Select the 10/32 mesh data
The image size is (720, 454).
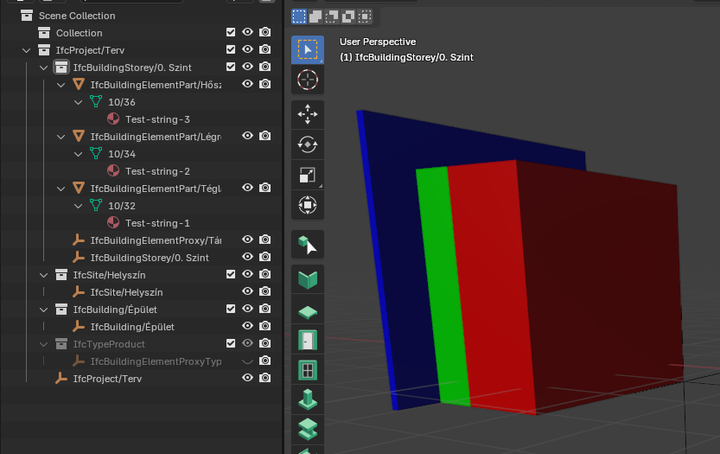coord(122,206)
